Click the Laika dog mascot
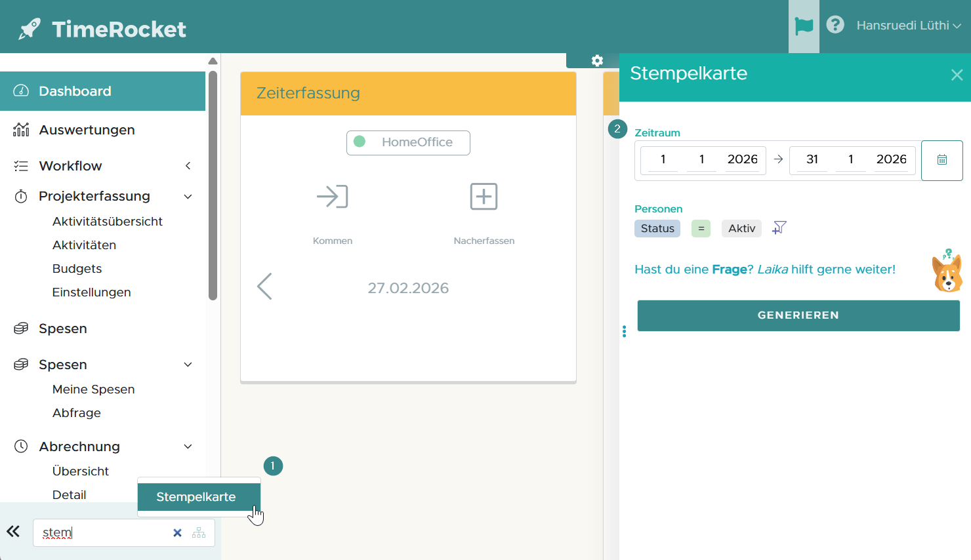The height and width of the screenshot is (560, 971). click(x=947, y=271)
